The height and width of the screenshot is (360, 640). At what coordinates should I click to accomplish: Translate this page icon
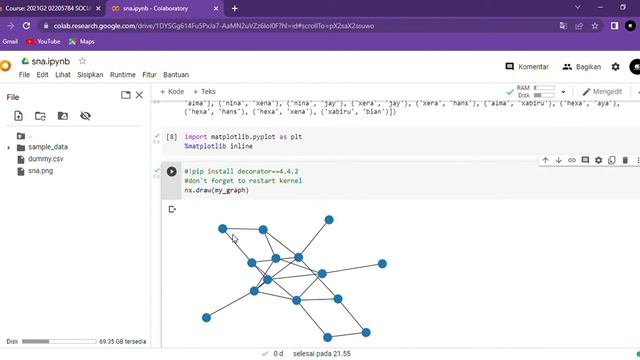coord(563,26)
